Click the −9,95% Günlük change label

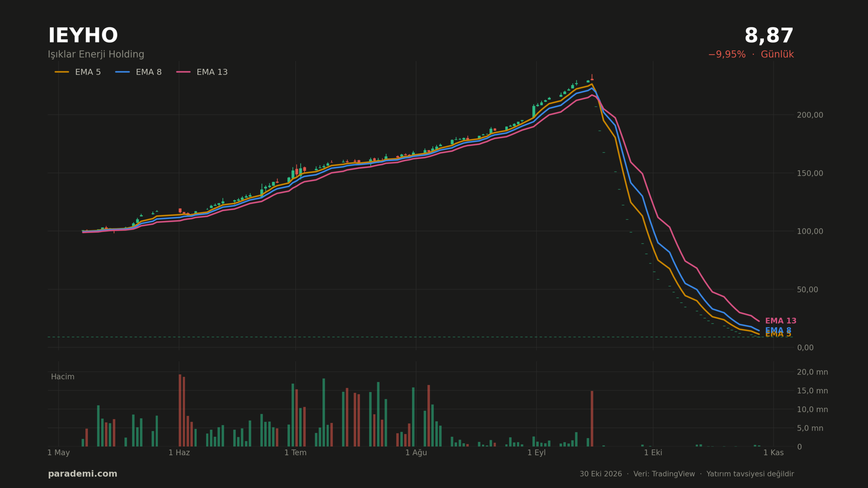click(751, 55)
